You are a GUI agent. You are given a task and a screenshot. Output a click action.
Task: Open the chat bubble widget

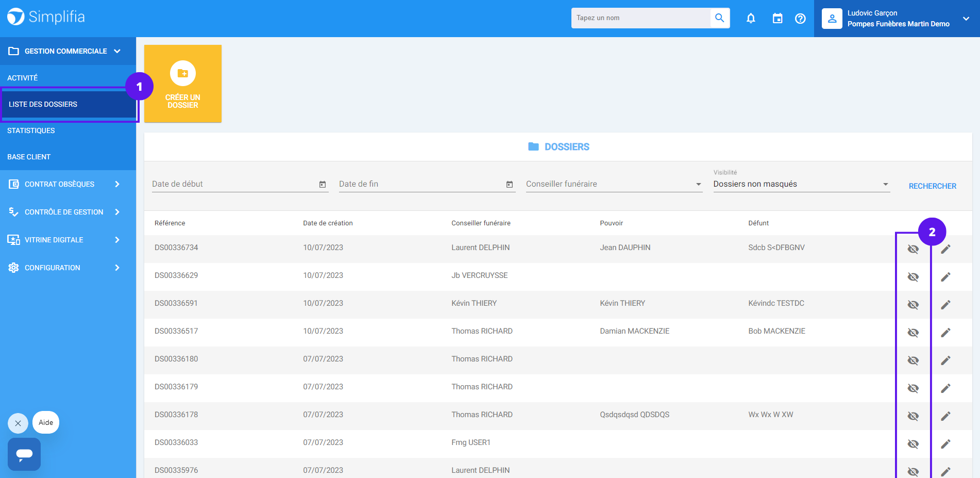[x=24, y=454]
